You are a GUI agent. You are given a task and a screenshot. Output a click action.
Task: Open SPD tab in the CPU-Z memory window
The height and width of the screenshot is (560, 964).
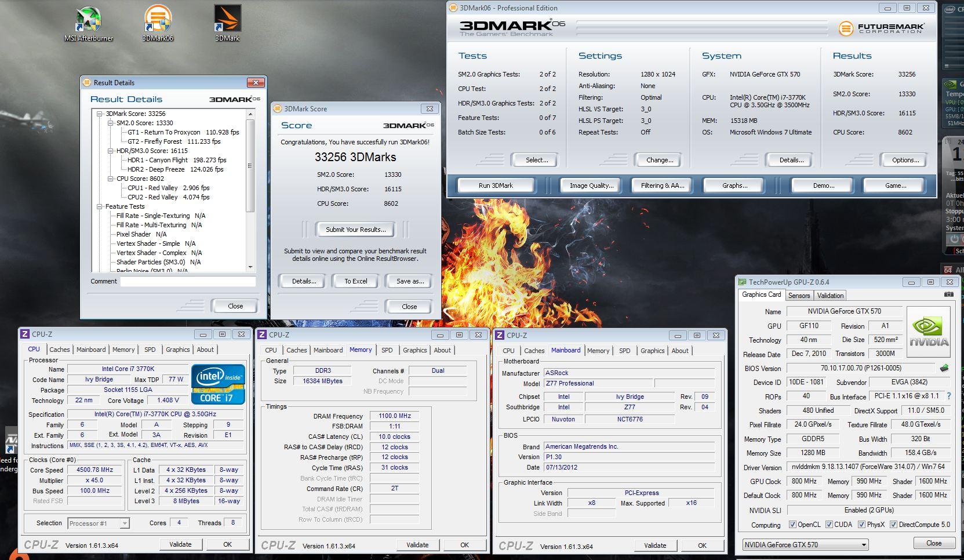tap(387, 350)
